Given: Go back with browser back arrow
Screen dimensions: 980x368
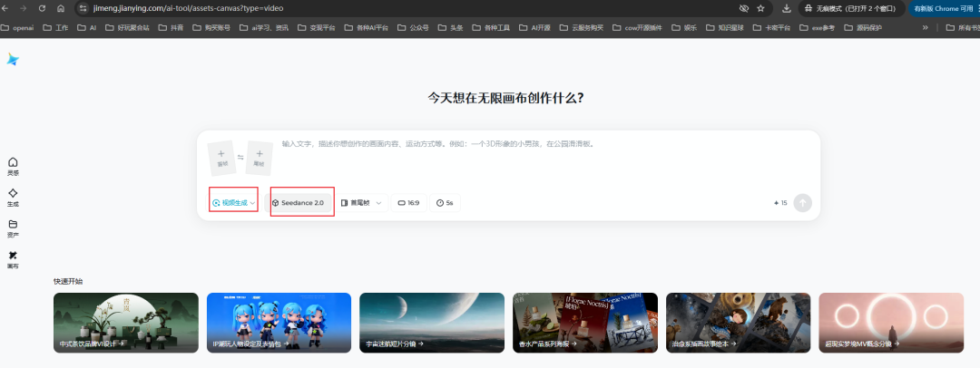Looking at the screenshot, I should point(6,8).
